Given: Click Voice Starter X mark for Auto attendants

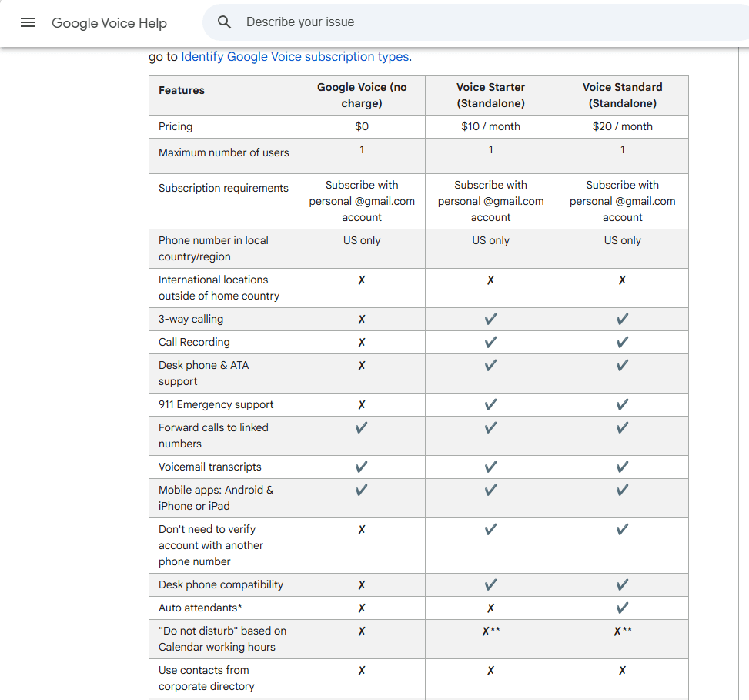Looking at the screenshot, I should click(x=490, y=608).
